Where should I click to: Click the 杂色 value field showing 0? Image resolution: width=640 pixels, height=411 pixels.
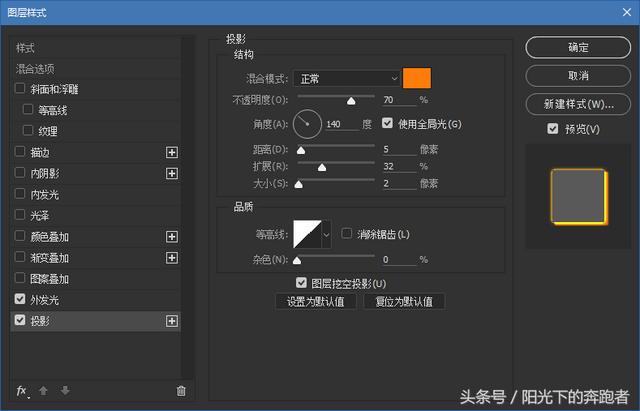click(x=399, y=260)
